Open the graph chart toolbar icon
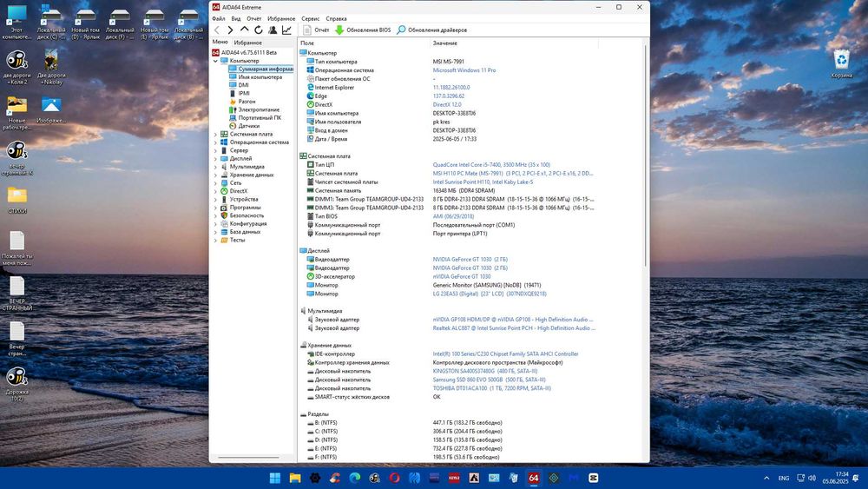 (286, 30)
